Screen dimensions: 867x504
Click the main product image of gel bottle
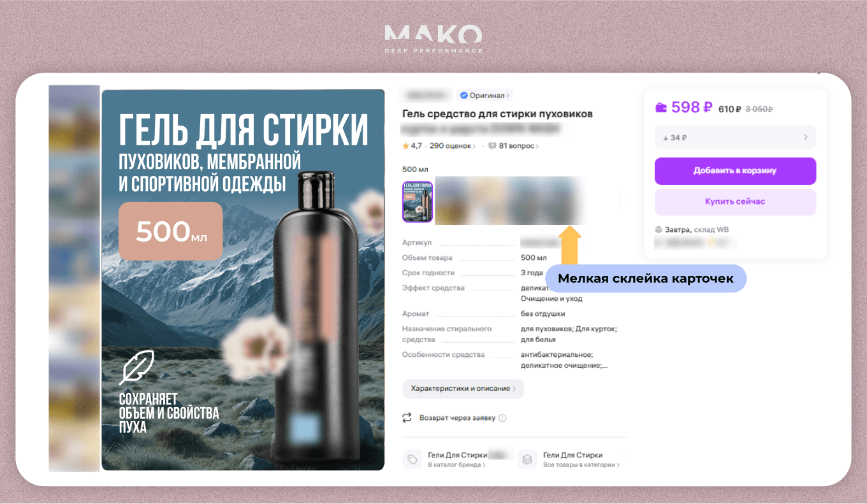(243, 280)
